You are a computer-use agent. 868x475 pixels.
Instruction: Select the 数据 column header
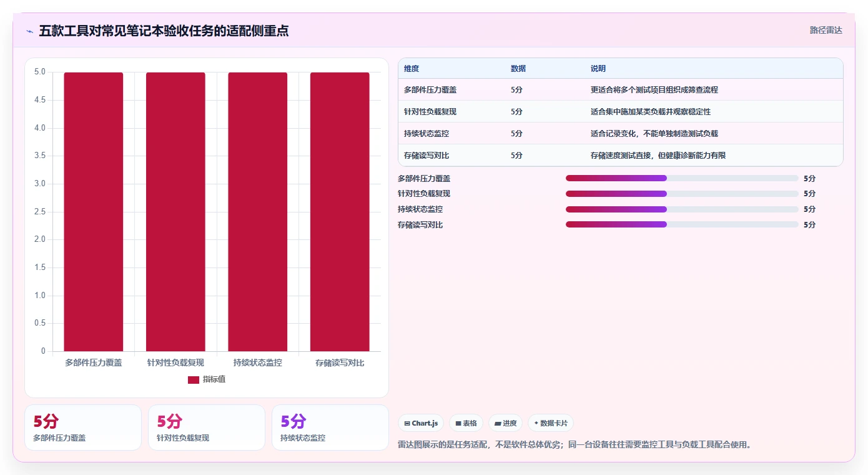click(x=518, y=68)
